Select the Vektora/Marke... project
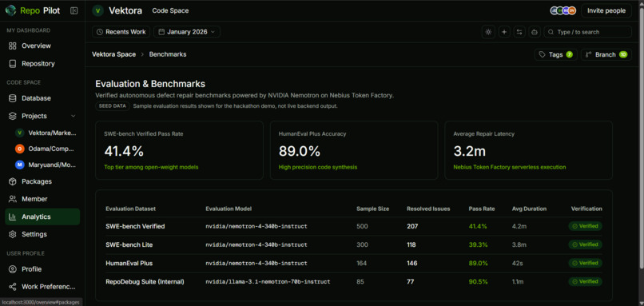The height and width of the screenshot is (306, 644). [x=46, y=133]
